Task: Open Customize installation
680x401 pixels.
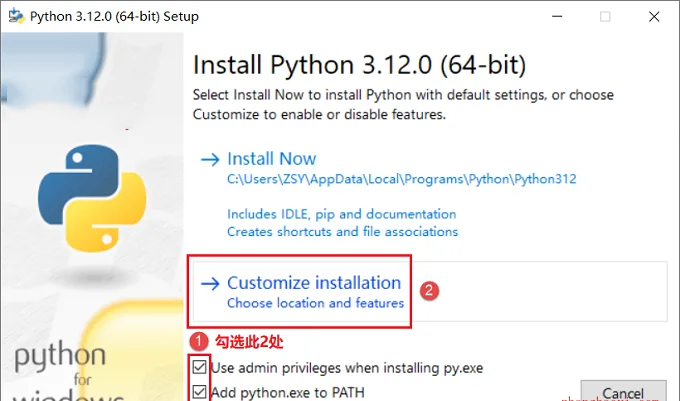Action: pos(314,283)
